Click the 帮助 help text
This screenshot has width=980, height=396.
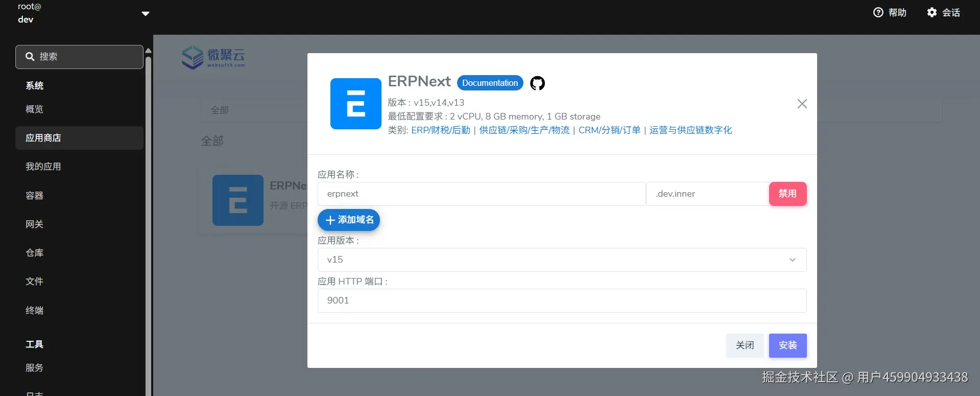pos(897,12)
